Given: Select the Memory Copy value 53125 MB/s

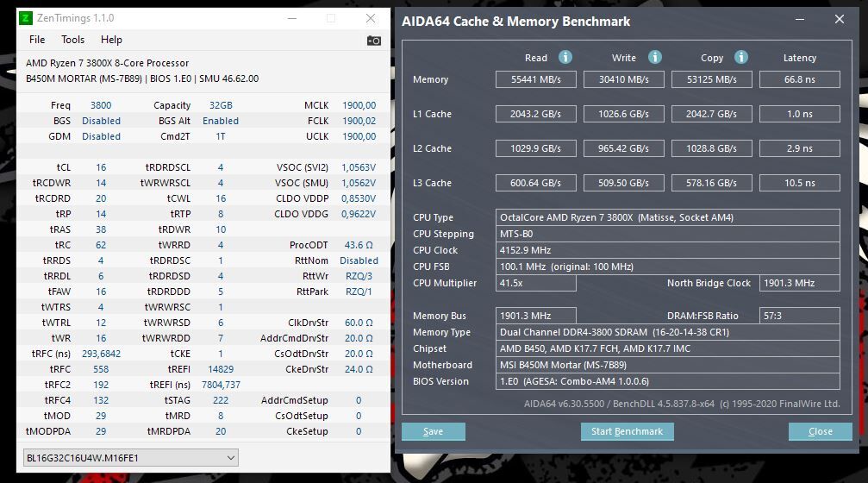Looking at the screenshot, I should (x=712, y=79).
